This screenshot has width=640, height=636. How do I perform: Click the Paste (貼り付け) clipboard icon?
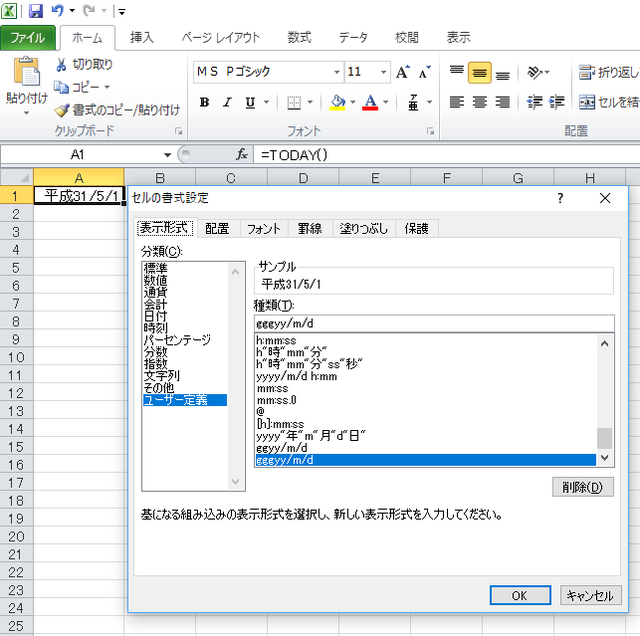coord(27,72)
